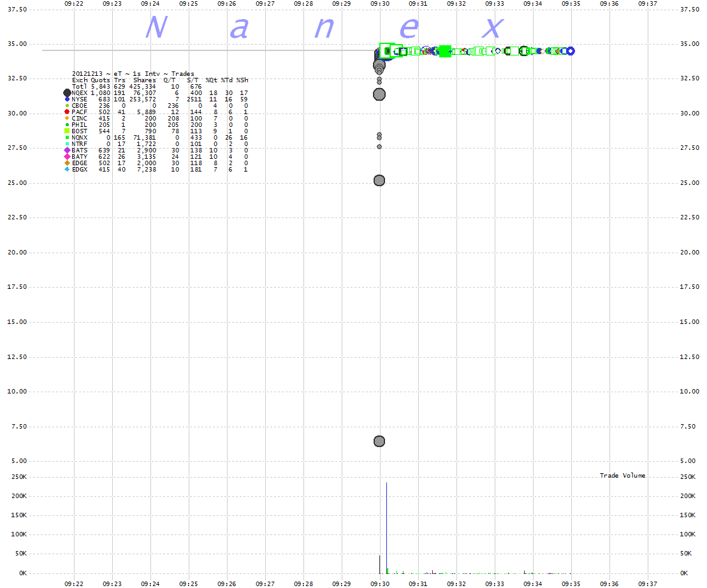Screen dimensions: 707x588
Task: Click the solid green square trade marker
Action: (445, 52)
